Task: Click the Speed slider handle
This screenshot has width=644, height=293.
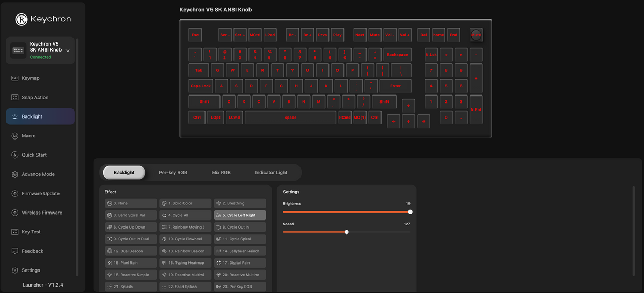Action: (x=347, y=232)
